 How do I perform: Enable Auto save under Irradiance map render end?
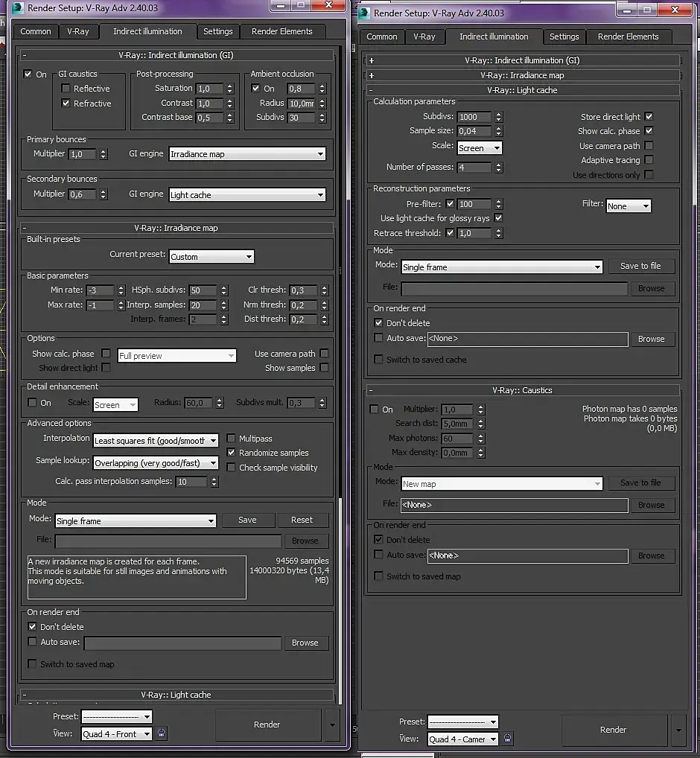32,642
